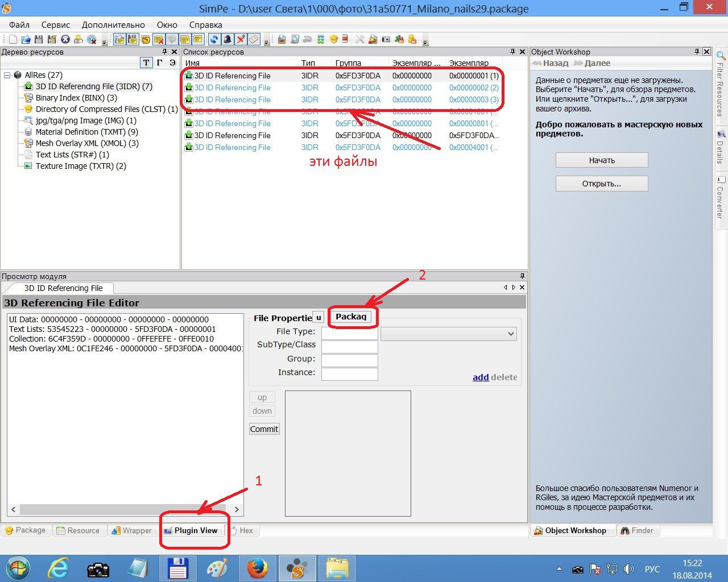The image size is (728, 582).
Task: Open Firefox from the taskbar
Action: coord(258,568)
